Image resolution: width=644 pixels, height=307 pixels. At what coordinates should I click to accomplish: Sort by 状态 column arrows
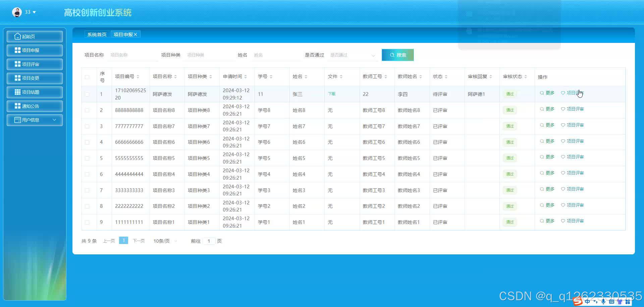tap(446, 77)
